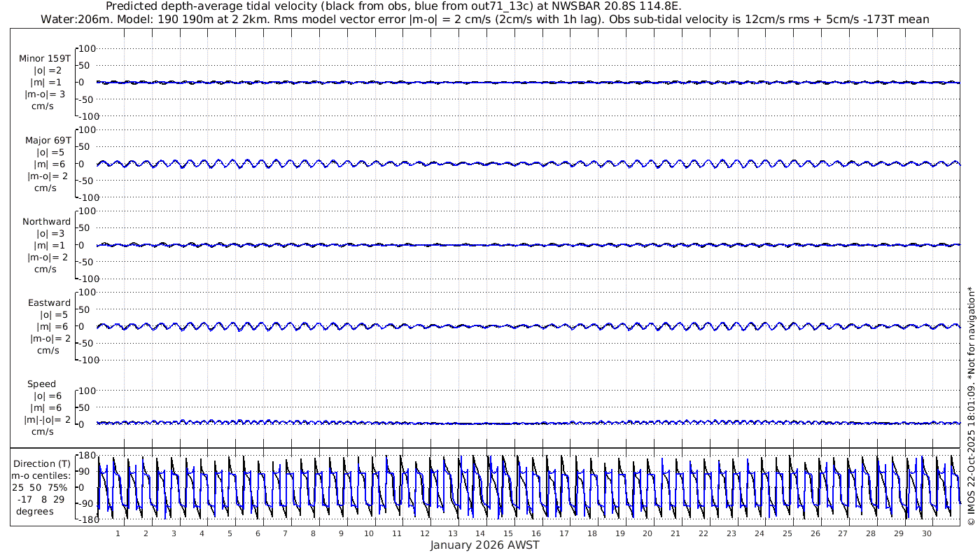Click '|m-o|= 3' in the Minor panel
Screen dimensions: 980x560
[x=45, y=94]
